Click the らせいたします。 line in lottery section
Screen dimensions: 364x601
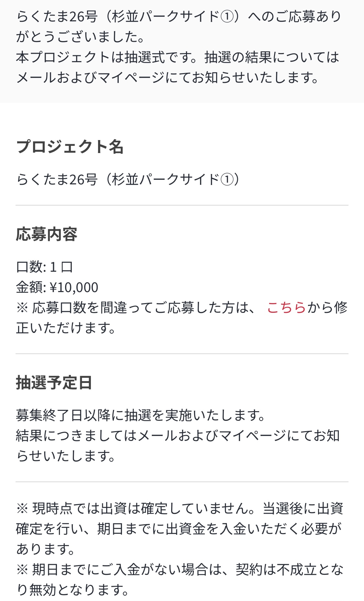[x=66, y=456]
